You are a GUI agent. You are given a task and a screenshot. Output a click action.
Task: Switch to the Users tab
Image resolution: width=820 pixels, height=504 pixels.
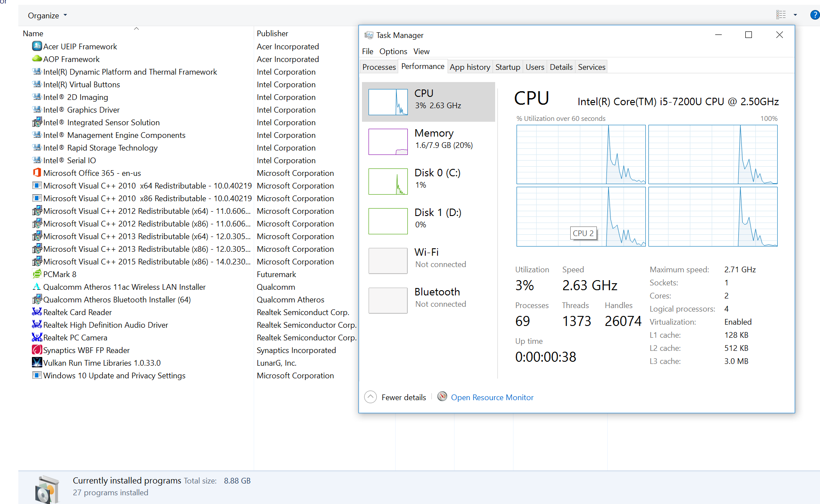point(535,67)
